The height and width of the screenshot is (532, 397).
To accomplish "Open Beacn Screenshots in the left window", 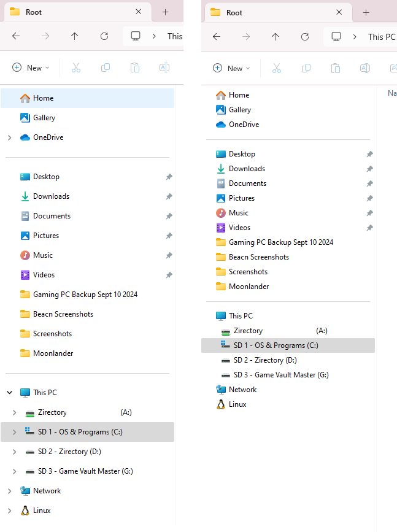I will point(88,314).
